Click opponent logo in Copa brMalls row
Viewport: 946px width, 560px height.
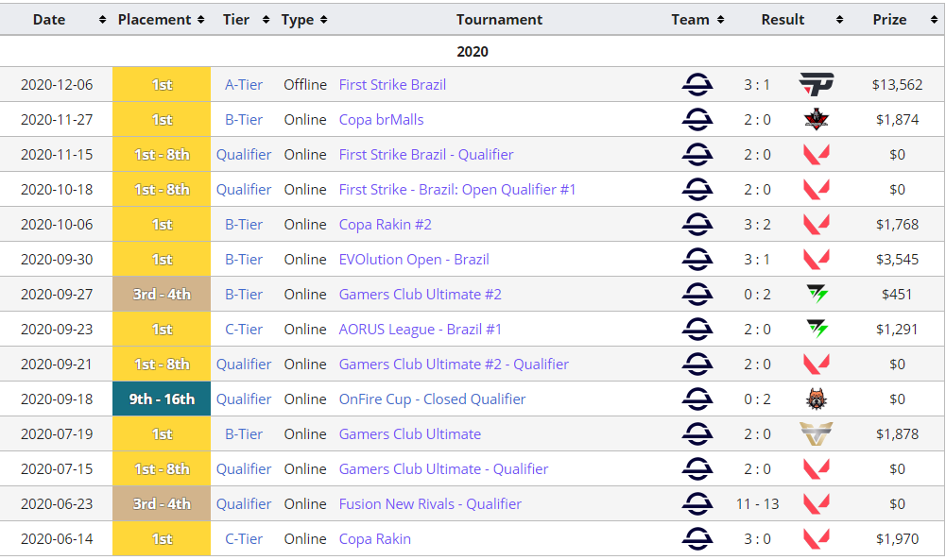816,120
